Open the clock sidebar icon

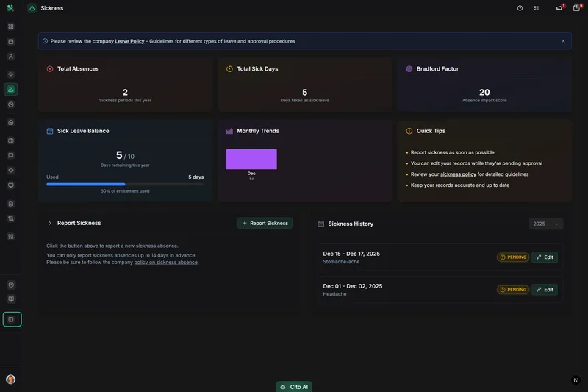(11, 104)
